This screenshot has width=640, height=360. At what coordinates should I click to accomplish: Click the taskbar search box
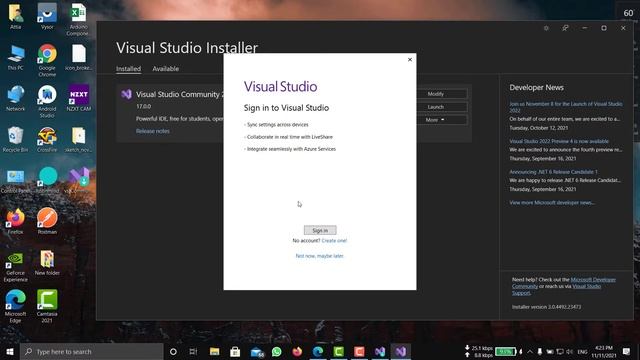coord(91,351)
